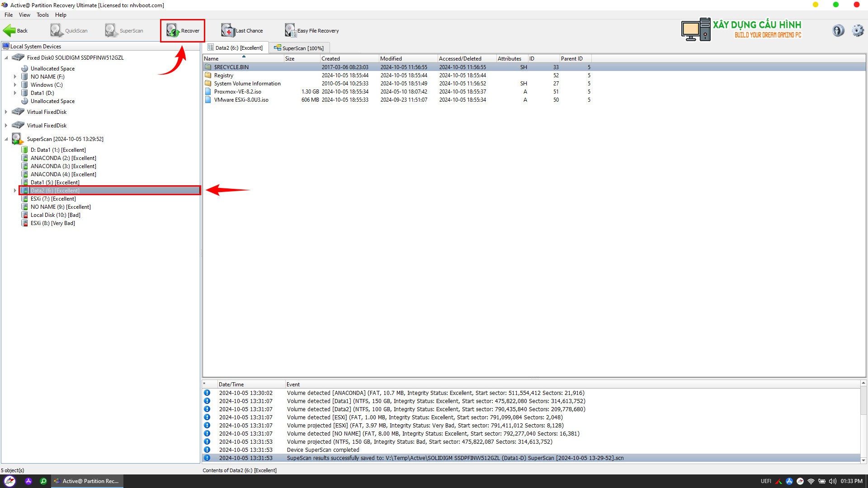The height and width of the screenshot is (488, 868).
Task: Expand the Data2 (6:) [Excellent] node
Action: [15, 191]
